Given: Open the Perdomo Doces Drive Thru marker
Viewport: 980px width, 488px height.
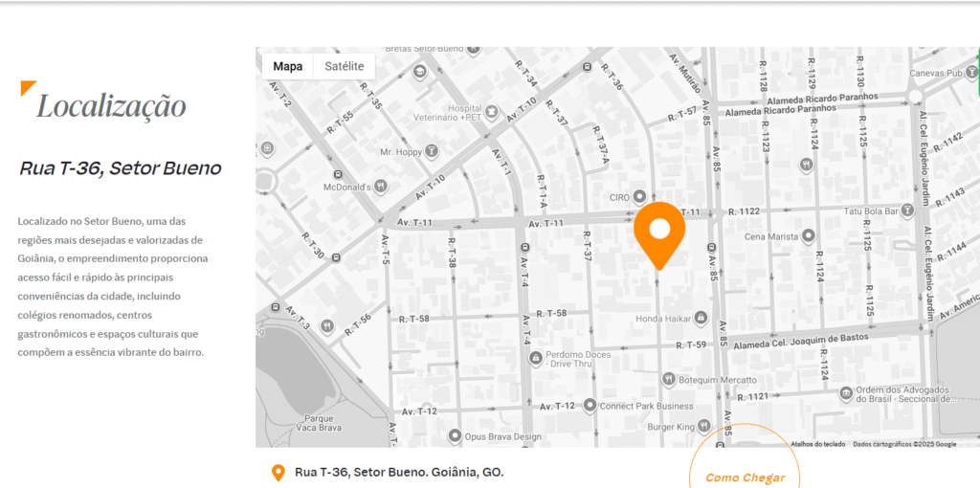Looking at the screenshot, I should point(535,358).
